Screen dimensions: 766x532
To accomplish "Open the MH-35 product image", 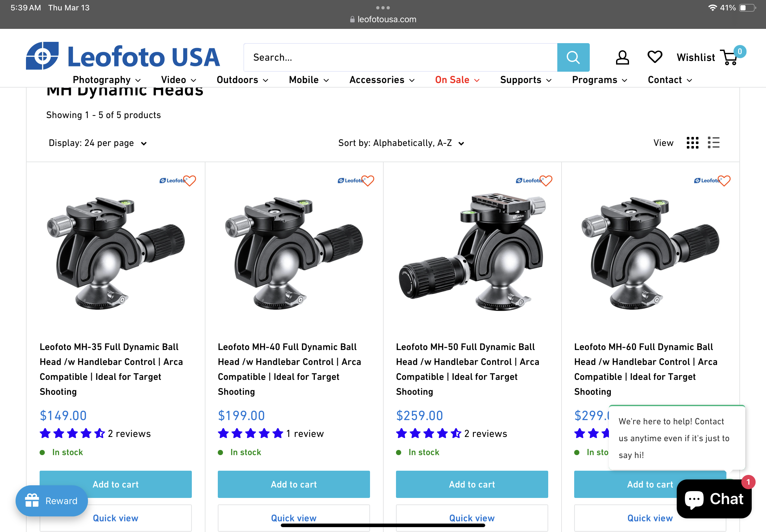I will click(115, 252).
